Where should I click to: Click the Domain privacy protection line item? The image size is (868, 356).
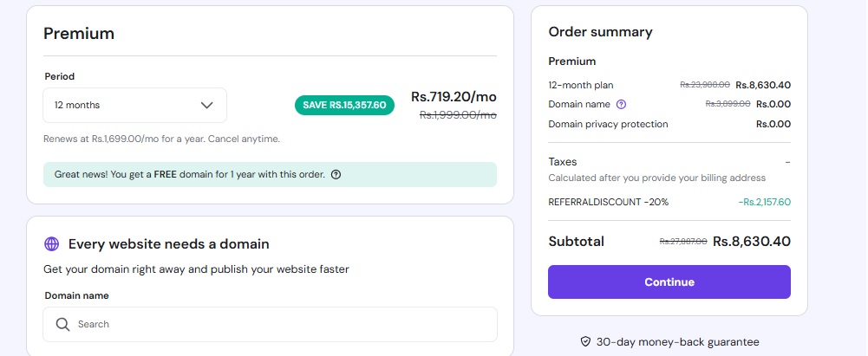608,124
